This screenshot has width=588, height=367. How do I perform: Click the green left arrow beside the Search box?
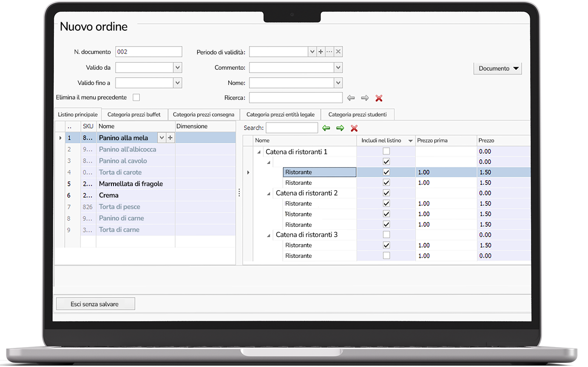(x=326, y=128)
